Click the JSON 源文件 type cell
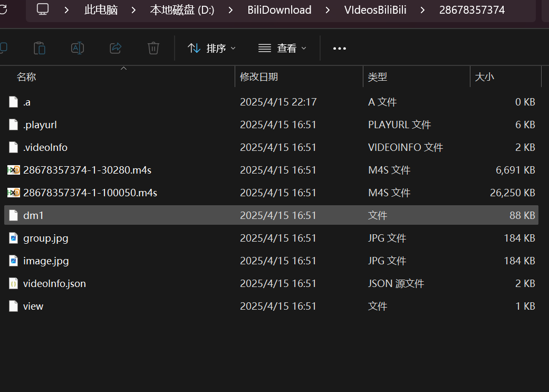Screen dimensions: 549x392 [x=396, y=283]
